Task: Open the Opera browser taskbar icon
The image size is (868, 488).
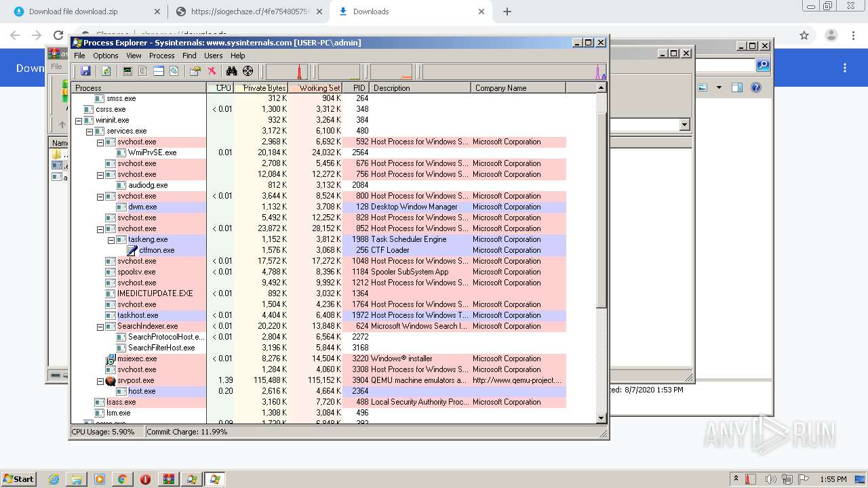Action: (x=145, y=479)
